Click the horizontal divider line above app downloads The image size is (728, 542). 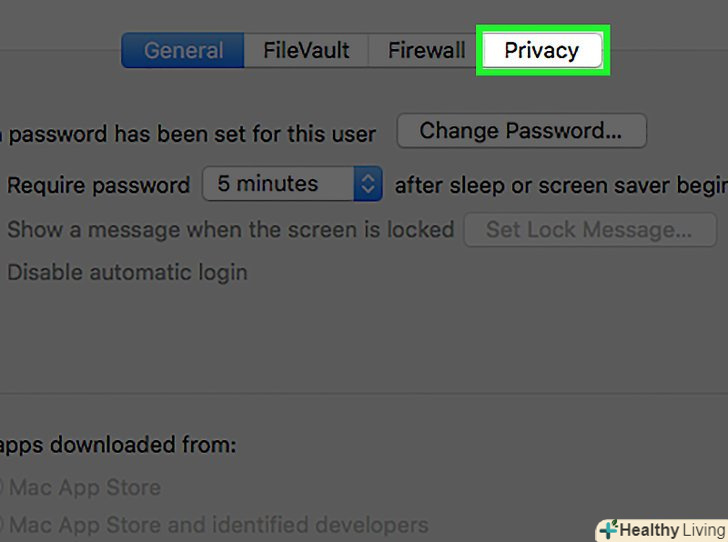360,394
